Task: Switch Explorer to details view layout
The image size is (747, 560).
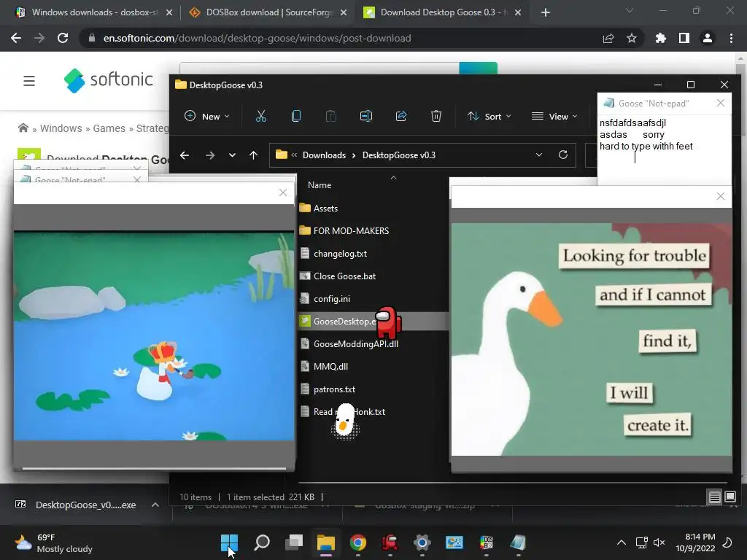Action: 715,497
